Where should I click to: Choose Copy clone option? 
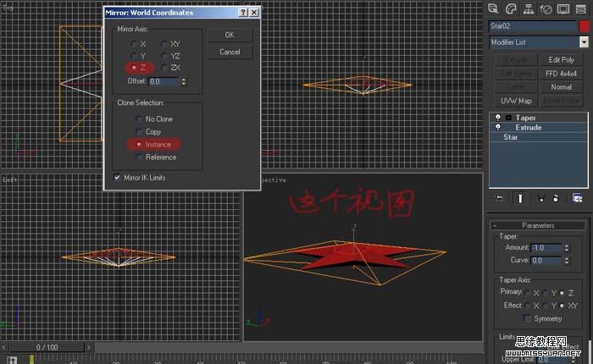(139, 131)
